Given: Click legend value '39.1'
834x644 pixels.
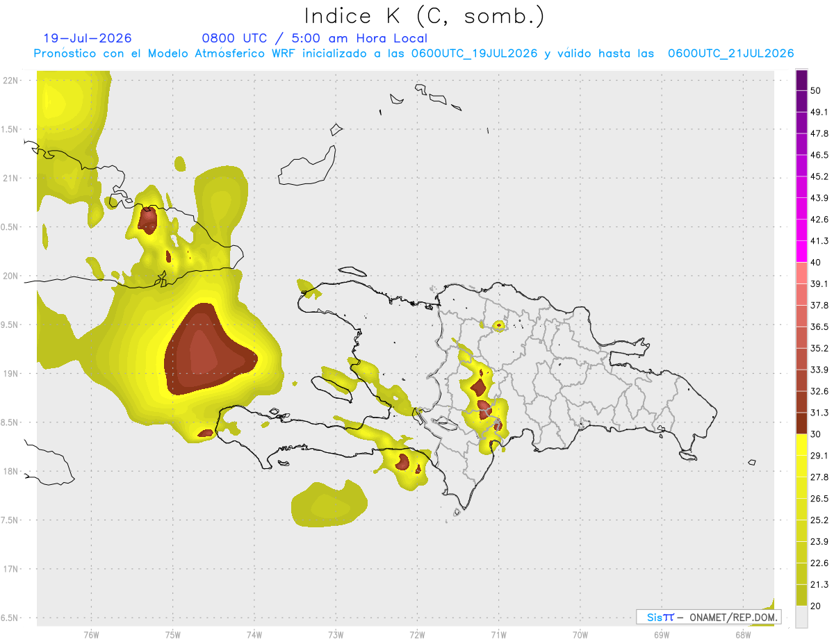Looking at the screenshot, I should [819, 283].
